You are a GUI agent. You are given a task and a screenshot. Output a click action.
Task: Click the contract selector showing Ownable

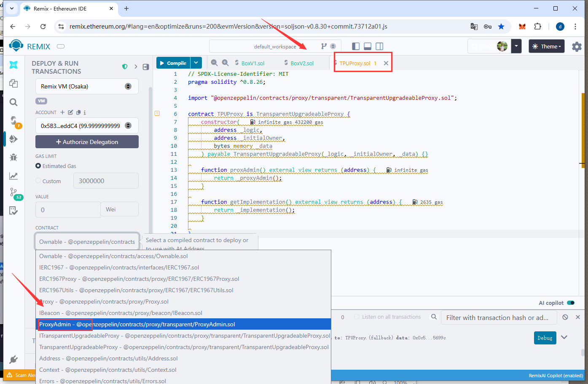pos(87,242)
